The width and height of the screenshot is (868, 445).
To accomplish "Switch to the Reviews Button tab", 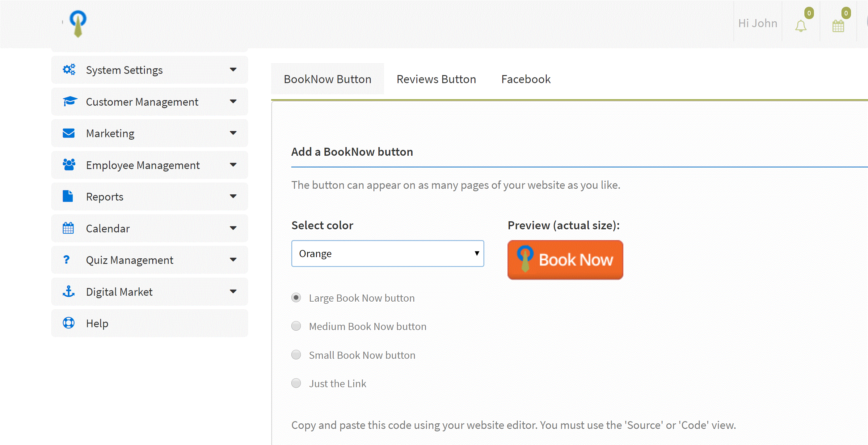I will click(x=436, y=79).
